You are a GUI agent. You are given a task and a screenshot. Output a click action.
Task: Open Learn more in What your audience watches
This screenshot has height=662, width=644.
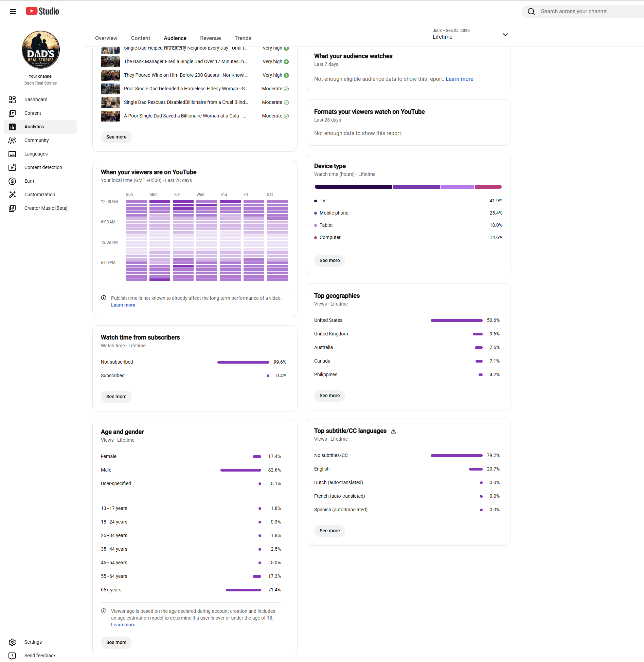coord(459,79)
